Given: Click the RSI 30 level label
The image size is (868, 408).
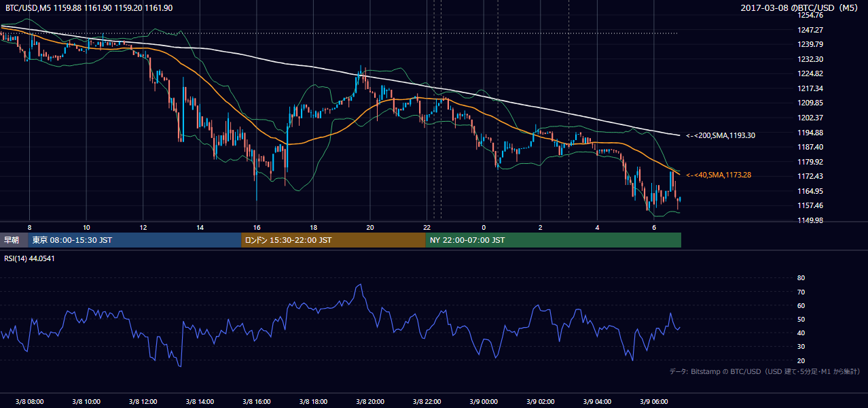Looking at the screenshot, I should (801, 347).
